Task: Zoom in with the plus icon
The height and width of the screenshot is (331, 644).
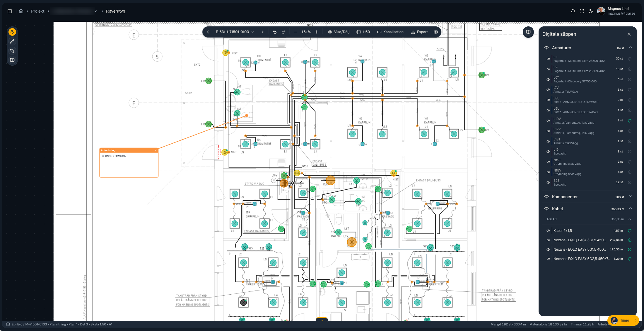Action: [317, 32]
